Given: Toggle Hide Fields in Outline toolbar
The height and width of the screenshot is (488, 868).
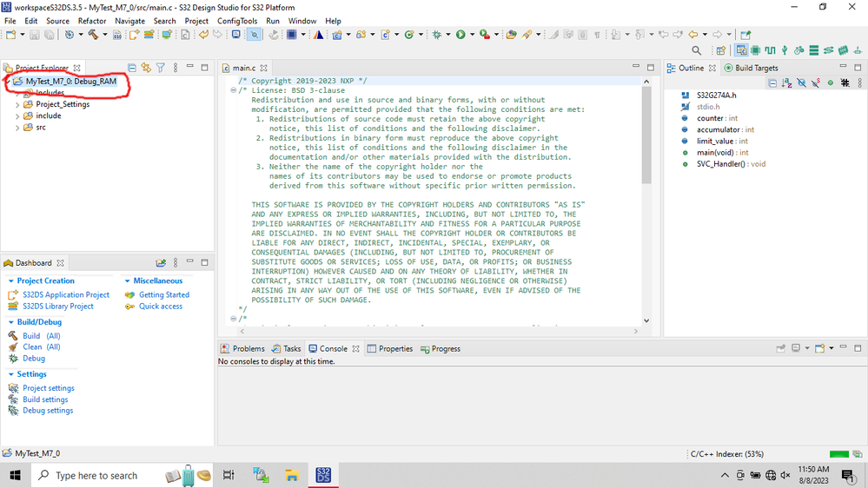Looking at the screenshot, I should (801, 83).
